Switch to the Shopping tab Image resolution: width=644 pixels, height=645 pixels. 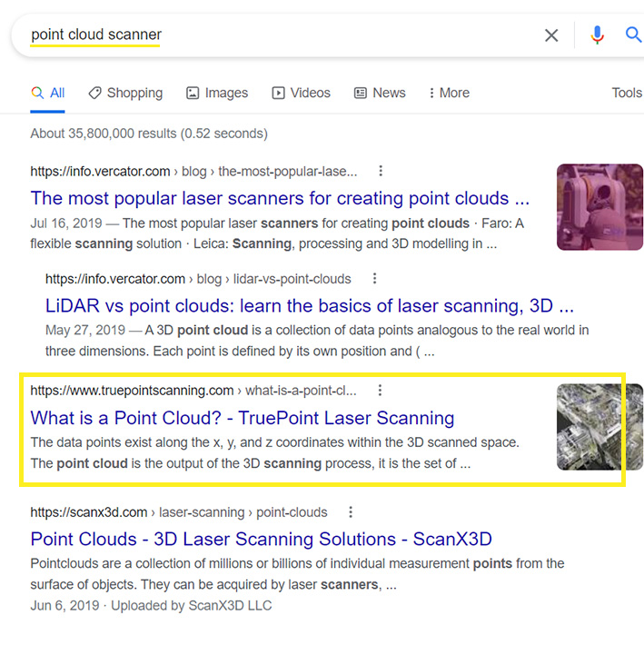point(125,93)
